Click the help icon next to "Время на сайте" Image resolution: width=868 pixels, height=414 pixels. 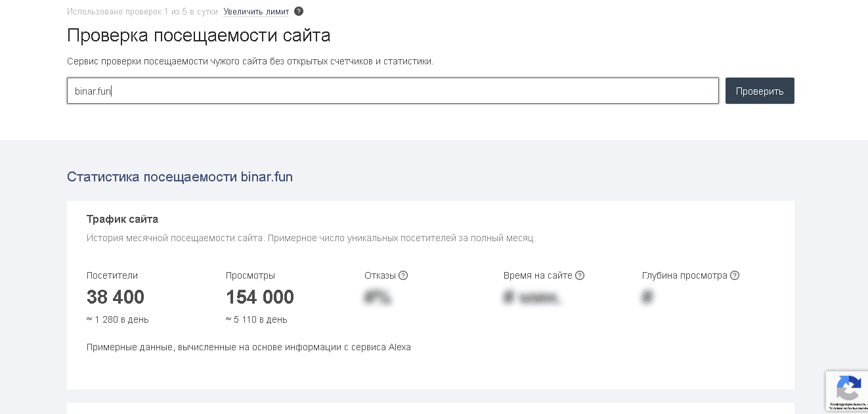(x=580, y=275)
